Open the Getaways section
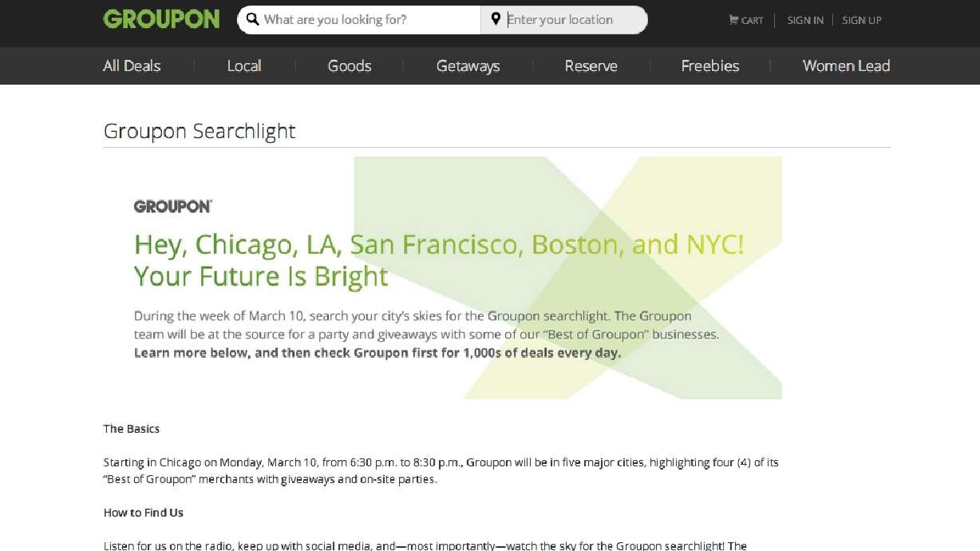This screenshot has height=551, width=980. 468,65
